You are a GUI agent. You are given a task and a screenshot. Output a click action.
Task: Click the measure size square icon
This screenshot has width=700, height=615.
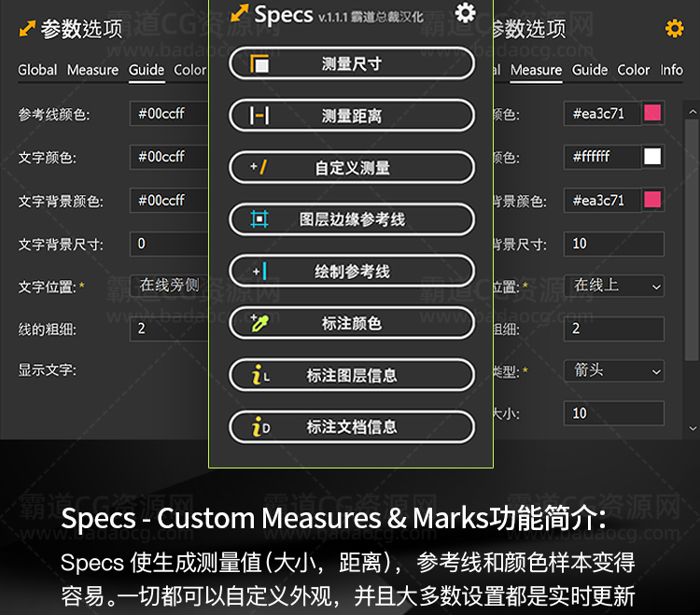[259, 63]
